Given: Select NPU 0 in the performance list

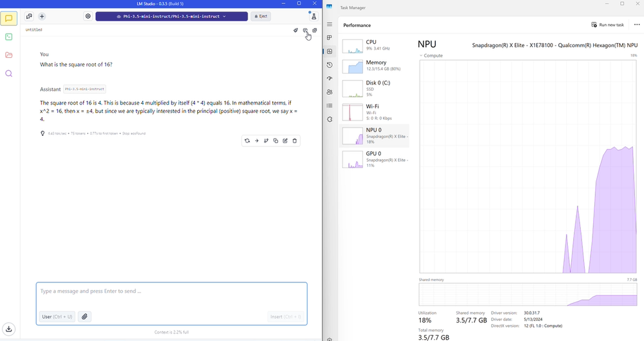Looking at the screenshot, I should coord(374,135).
